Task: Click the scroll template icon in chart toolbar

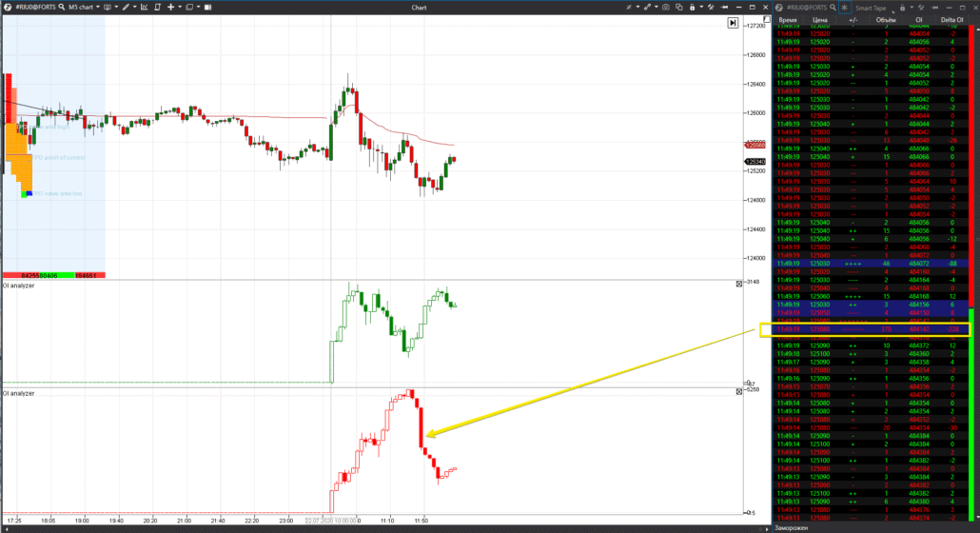Action: [158, 7]
